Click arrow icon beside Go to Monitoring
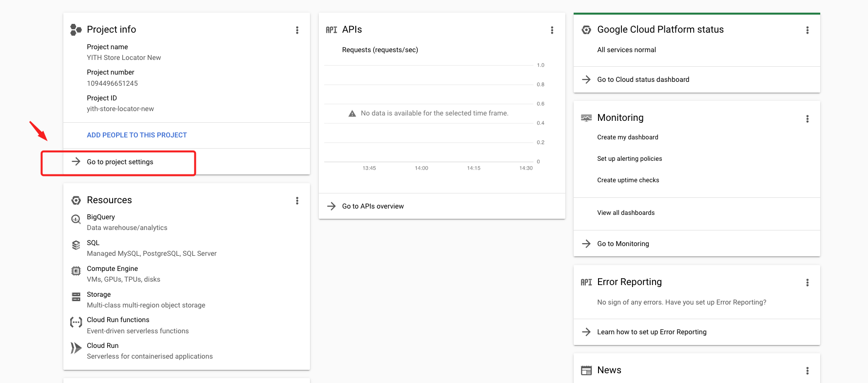This screenshot has width=868, height=383. 586,244
